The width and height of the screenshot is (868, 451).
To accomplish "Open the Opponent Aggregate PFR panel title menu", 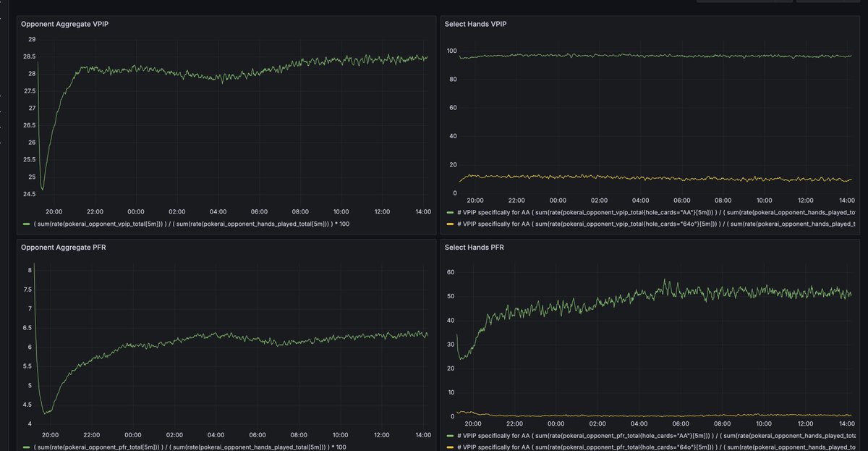I will click(61, 248).
